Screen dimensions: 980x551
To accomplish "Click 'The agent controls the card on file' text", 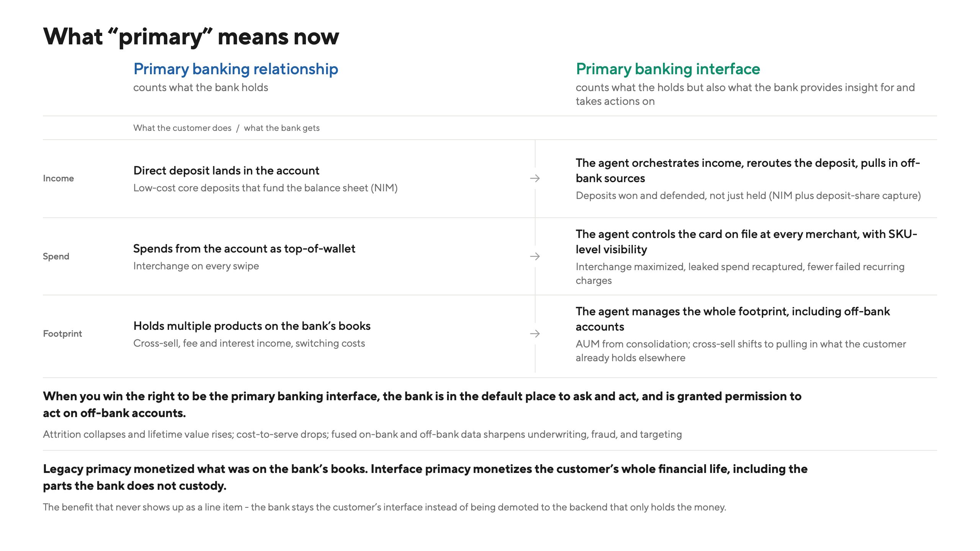I will pyautogui.click(x=746, y=242).
